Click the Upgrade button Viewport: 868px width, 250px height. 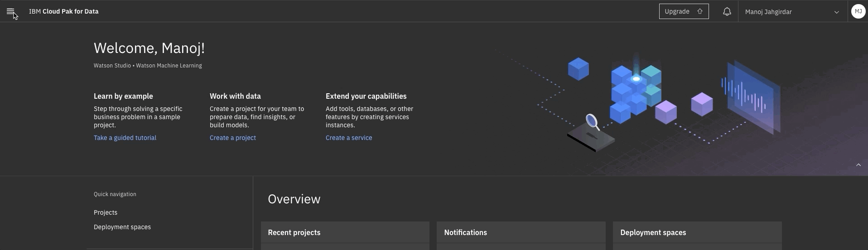coord(684,11)
